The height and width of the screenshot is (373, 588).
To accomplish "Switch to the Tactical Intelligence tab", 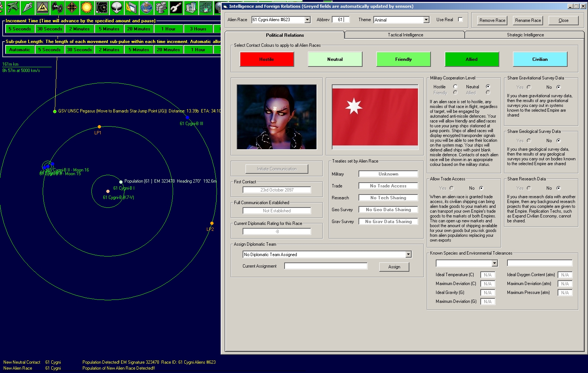I will point(405,35).
